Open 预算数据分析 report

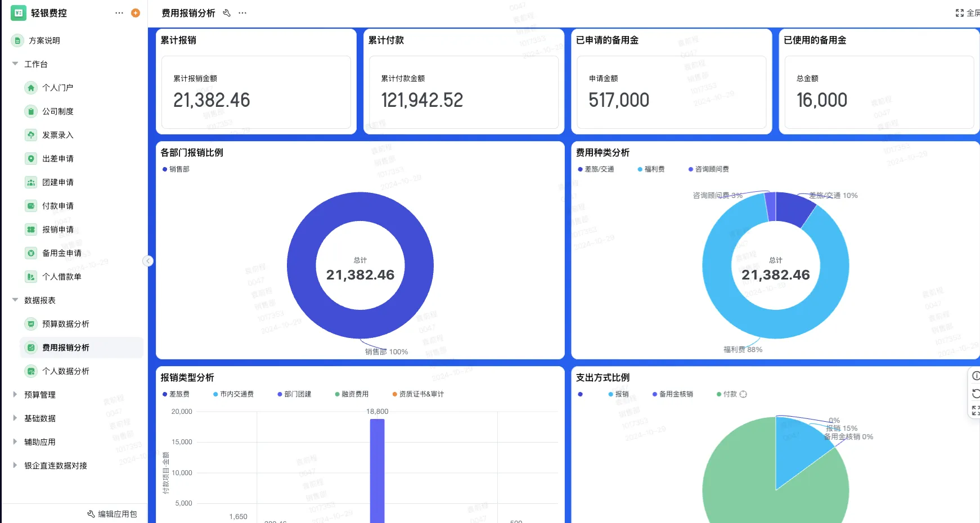[x=65, y=324]
